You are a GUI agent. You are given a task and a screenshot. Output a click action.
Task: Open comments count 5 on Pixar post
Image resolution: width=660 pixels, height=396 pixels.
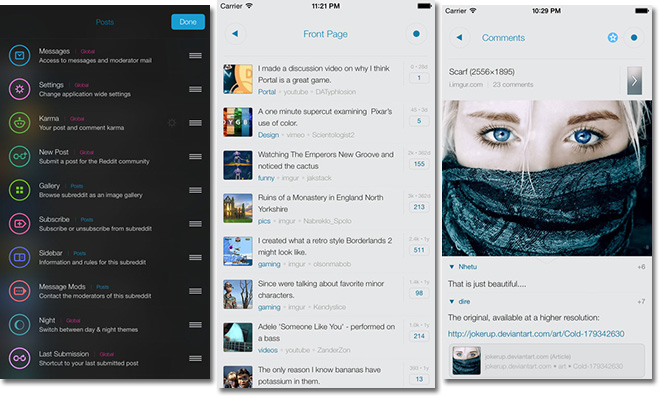click(419, 121)
